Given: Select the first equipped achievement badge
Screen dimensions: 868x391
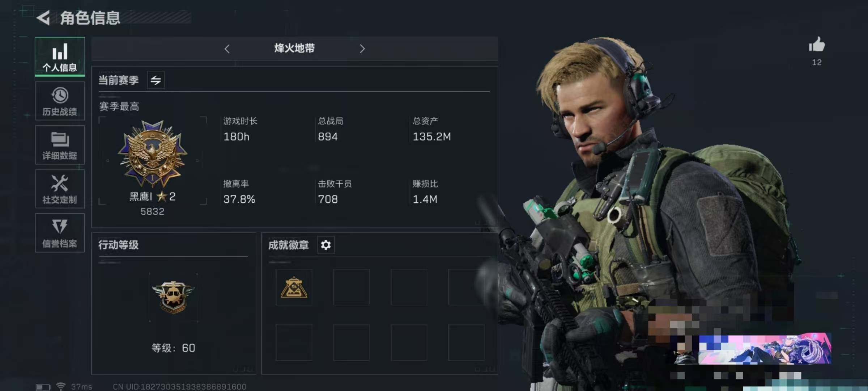Looking at the screenshot, I should (x=294, y=287).
